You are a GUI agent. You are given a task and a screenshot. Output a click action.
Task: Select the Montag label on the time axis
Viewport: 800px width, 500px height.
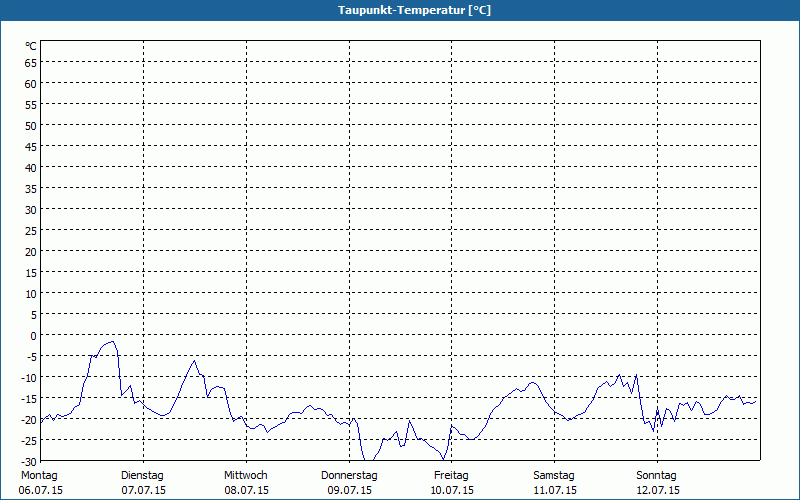click(x=40, y=475)
